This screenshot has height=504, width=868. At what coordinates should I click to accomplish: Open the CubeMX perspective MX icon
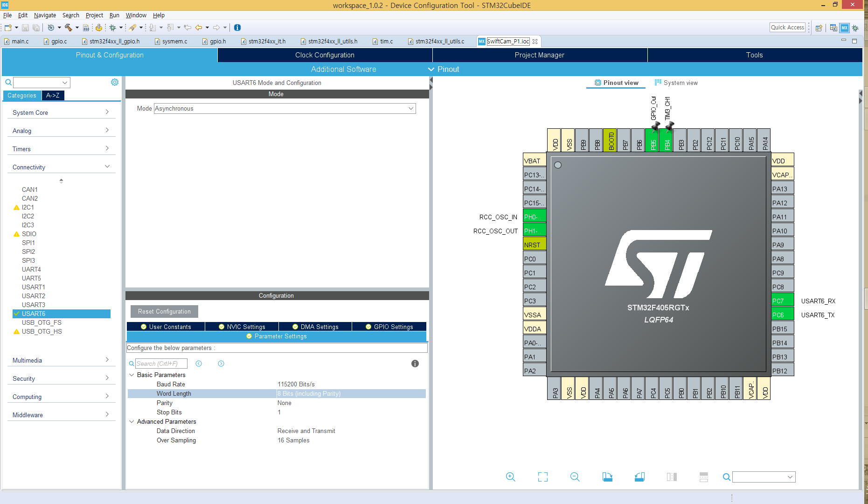[844, 28]
